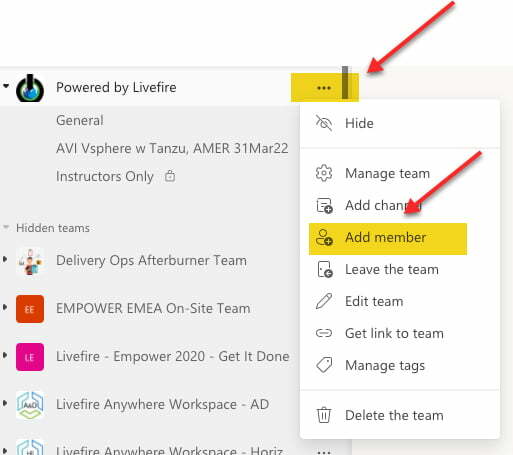Click the Leave the team icon
Image resolution: width=513 pixels, height=455 pixels.
(325, 270)
